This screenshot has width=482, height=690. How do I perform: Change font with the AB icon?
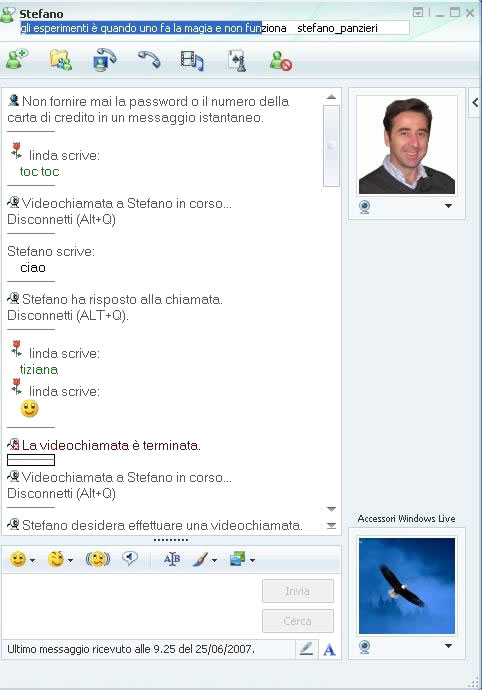coord(172,559)
